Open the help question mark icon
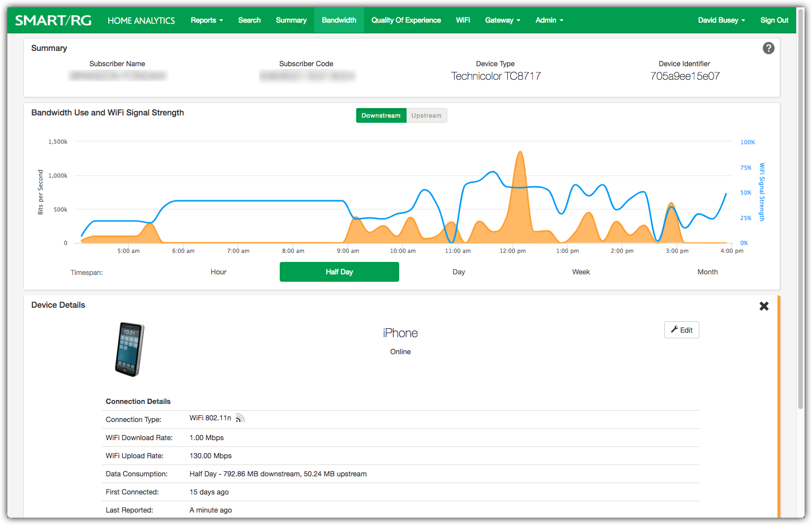Image resolution: width=812 pixels, height=525 pixels. click(x=768, y=48)
